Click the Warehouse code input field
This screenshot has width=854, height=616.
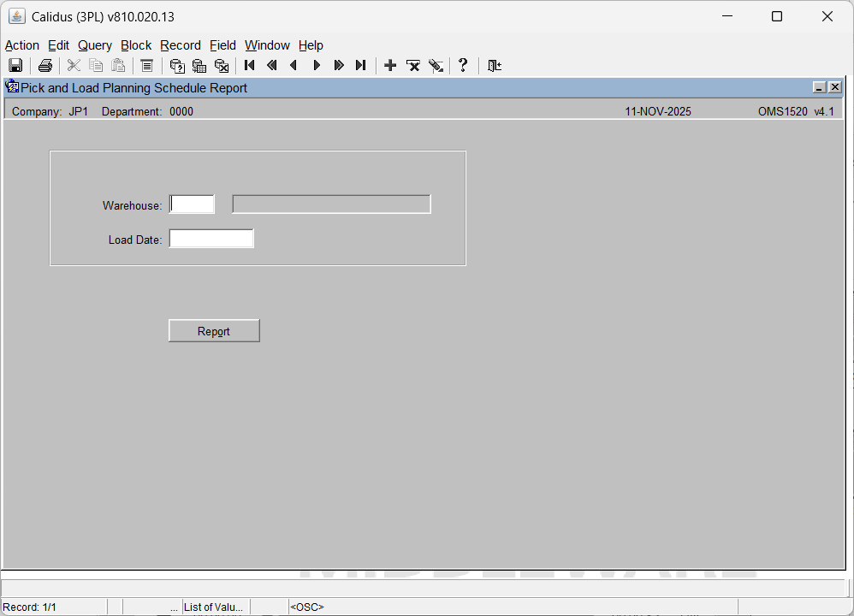[193, 204]
